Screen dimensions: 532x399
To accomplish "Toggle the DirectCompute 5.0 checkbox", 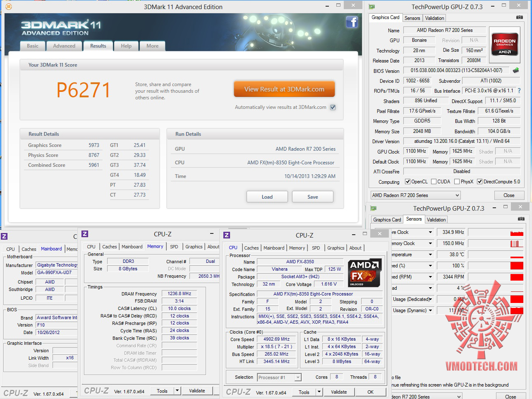I will 479,182.
